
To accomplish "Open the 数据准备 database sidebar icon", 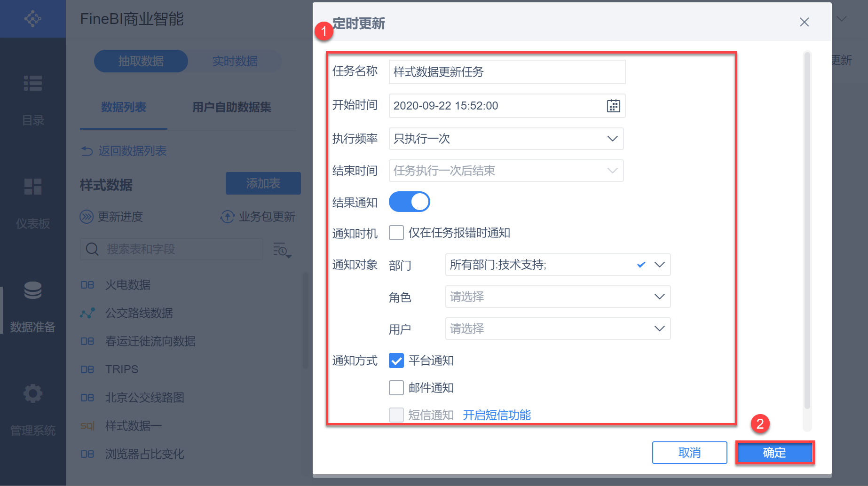I will [33, 290].
